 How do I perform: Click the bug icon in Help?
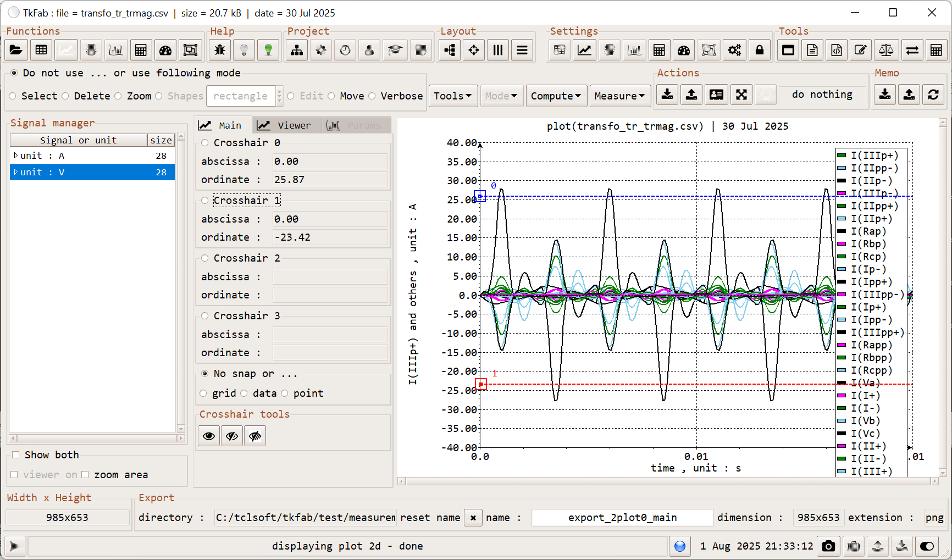[220, 51]
